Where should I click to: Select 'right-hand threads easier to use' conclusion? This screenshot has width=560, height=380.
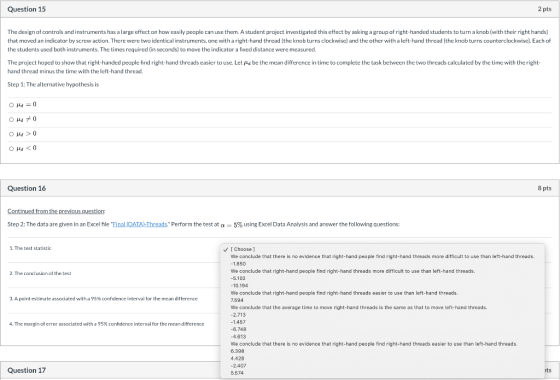pos(344,293)
